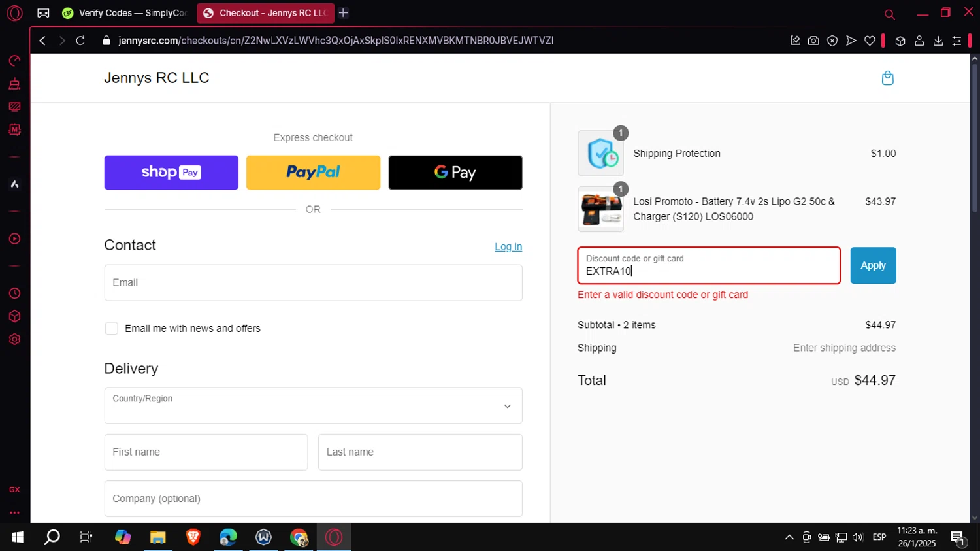Bookmark page with heart icon
980x551 pixels.
[870, 41]
